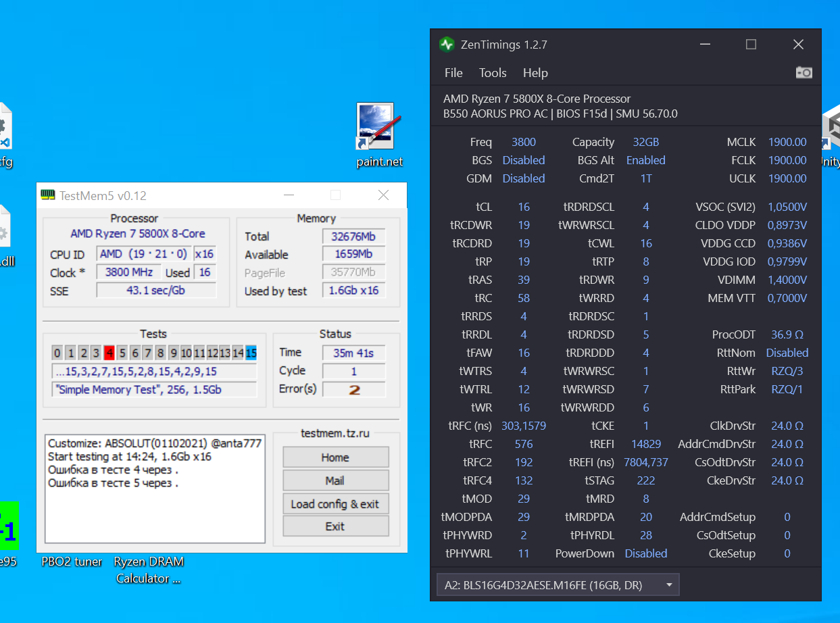This screenshot has height=623, width=840.
Task: Click the FCLK 1900.00 value
Action: pyautogui.click(x=787, y=160)
